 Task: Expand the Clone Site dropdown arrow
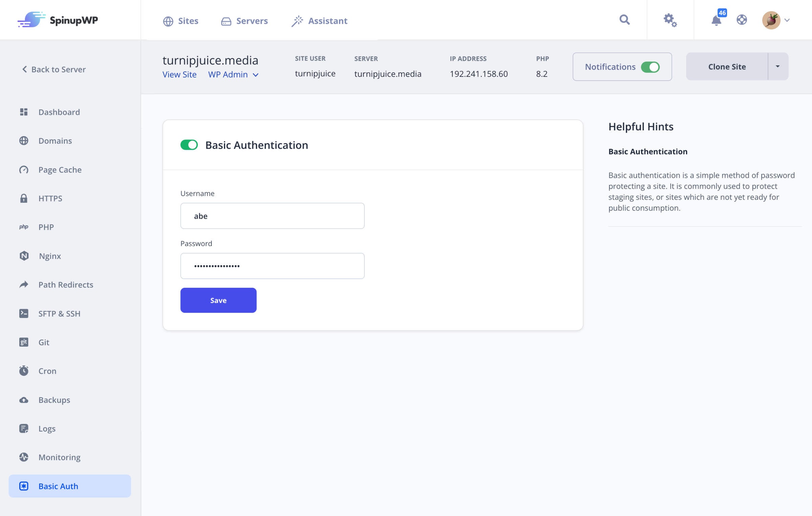pos(777,66)
